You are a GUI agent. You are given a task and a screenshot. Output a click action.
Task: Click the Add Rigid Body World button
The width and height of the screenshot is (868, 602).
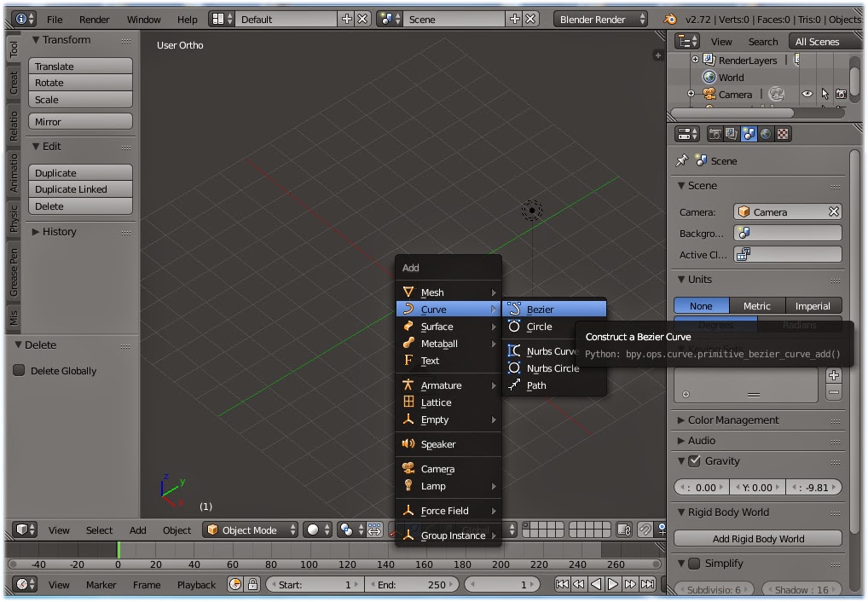point(757,538)
